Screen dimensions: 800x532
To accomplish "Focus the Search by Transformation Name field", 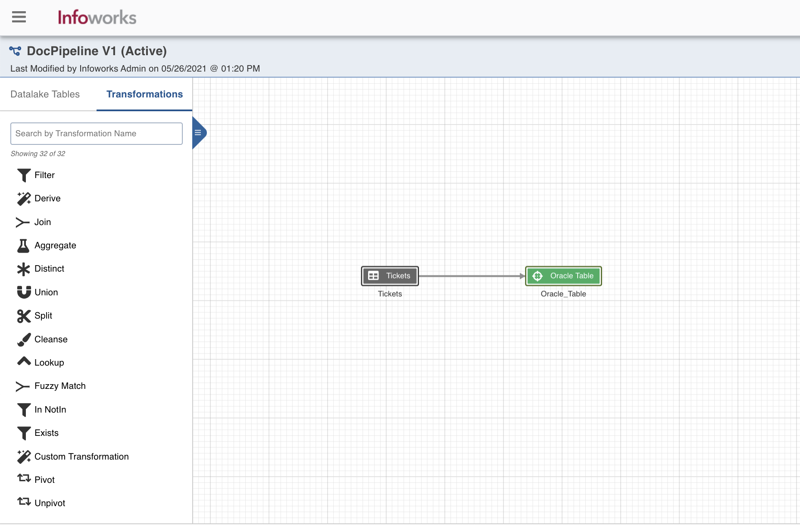I will coord(97,134).
